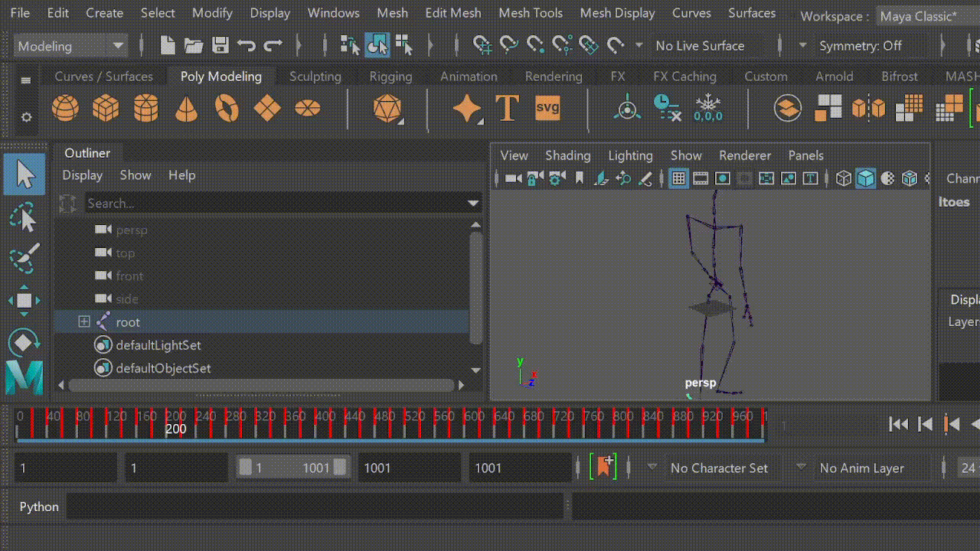Click the SVG import shelf icon
Image resolution: width=980 pixels, height=551 pixels.
[547, 107]
